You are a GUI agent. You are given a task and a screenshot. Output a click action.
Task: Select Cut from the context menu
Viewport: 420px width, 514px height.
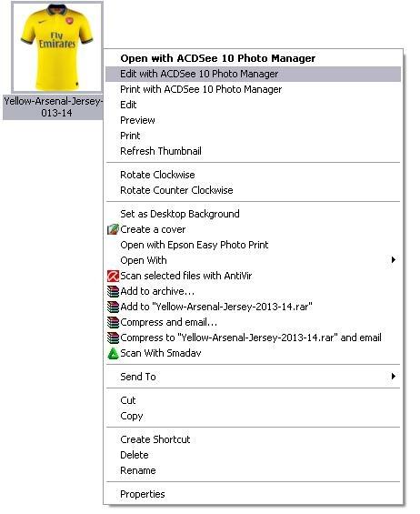click(253, 400)
